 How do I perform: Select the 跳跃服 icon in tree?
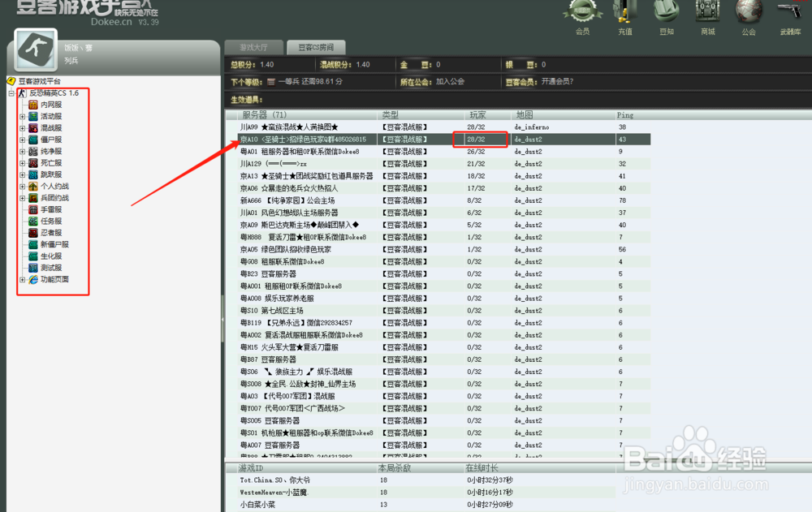click(x=33, y=174)
